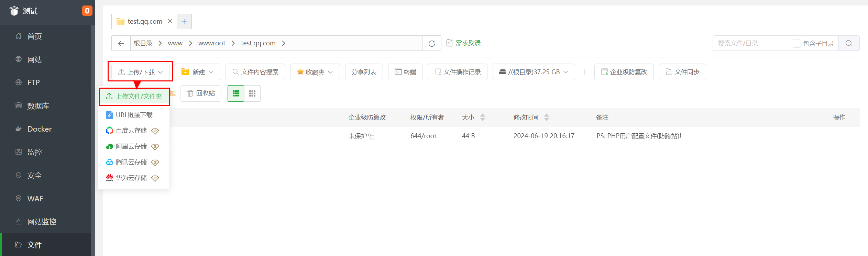Open the terminal (终端) tool
This screenshot has height=256, width=868.
tap(405, 72)
